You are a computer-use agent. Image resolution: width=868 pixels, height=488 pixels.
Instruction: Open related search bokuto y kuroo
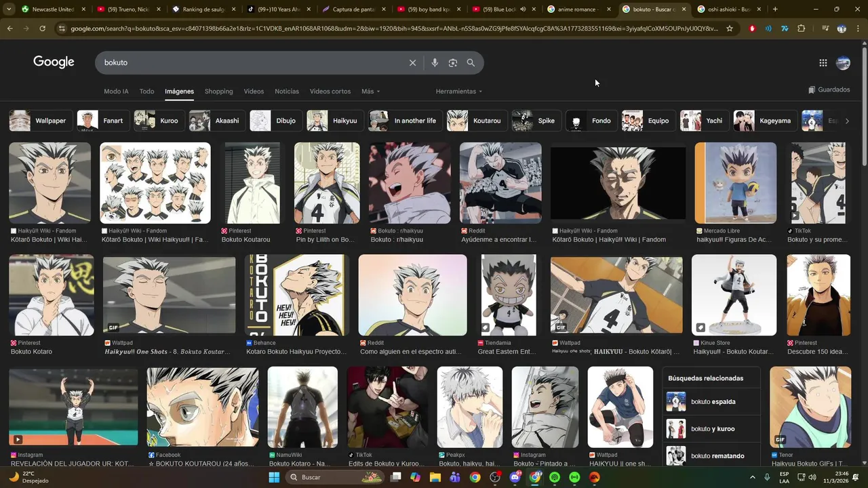click(x=711, y=429)
